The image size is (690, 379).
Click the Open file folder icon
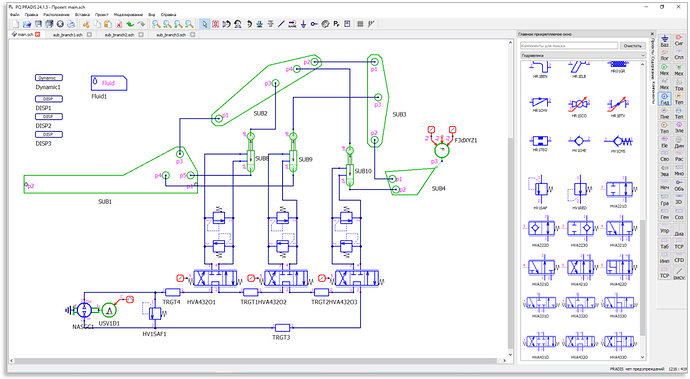[x=27, y=24]
